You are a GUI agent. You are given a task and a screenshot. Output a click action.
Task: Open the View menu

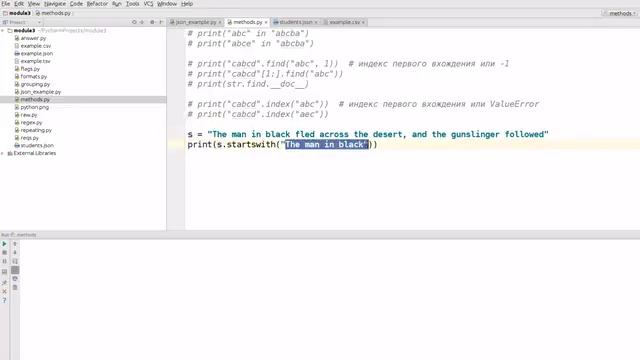pyautogui.click(x=33, y=4)
